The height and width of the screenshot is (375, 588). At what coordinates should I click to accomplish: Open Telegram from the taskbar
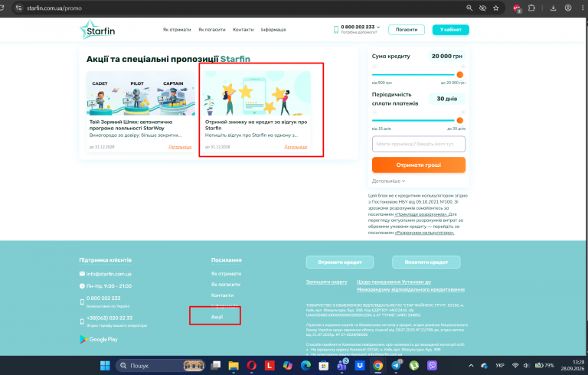tap(396, 365)
